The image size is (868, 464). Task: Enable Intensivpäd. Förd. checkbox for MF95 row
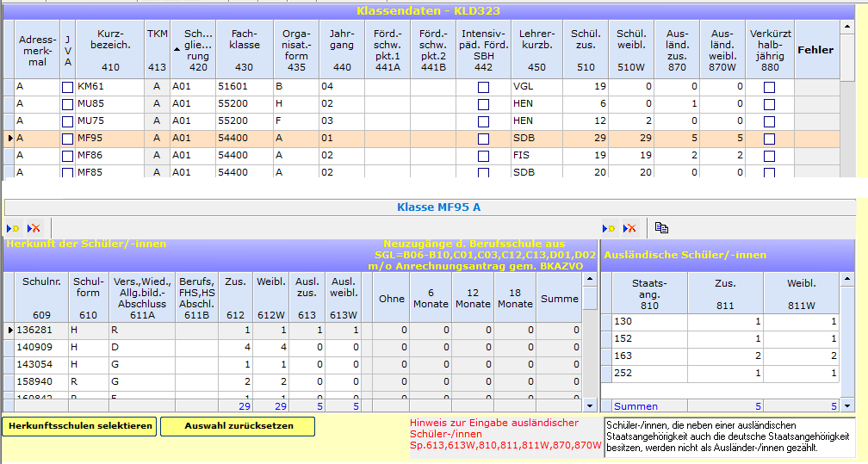pos(483,139)
